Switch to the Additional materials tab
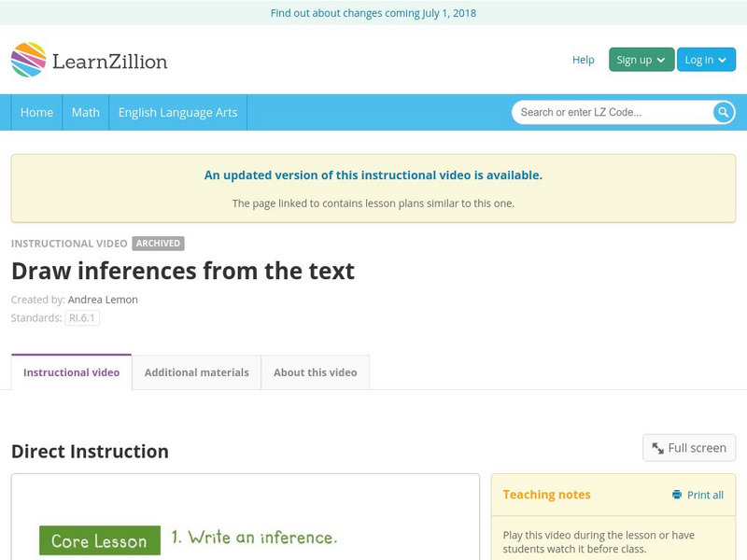 pyautogui.click(x=196, y=372)
